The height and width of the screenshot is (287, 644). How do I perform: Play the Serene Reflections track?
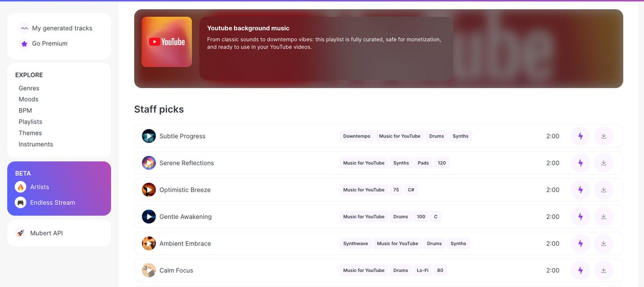149,163
